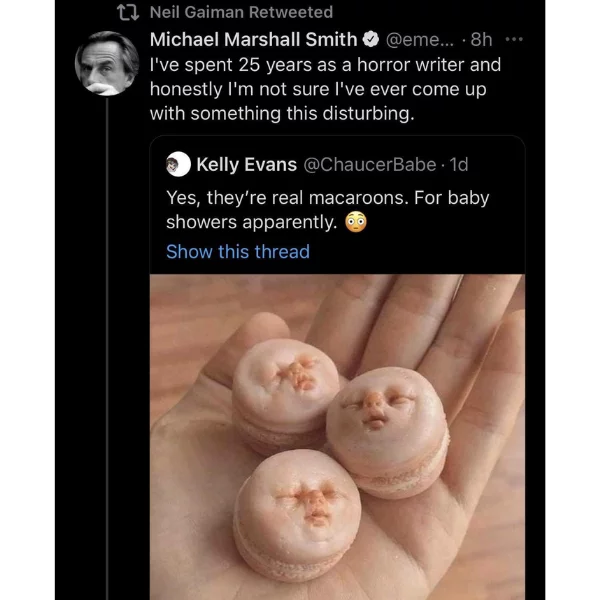The width and height of the screenshot is (600, 600).
Task: Open Kelly Evans' small avatar
Action: [178, 164]
